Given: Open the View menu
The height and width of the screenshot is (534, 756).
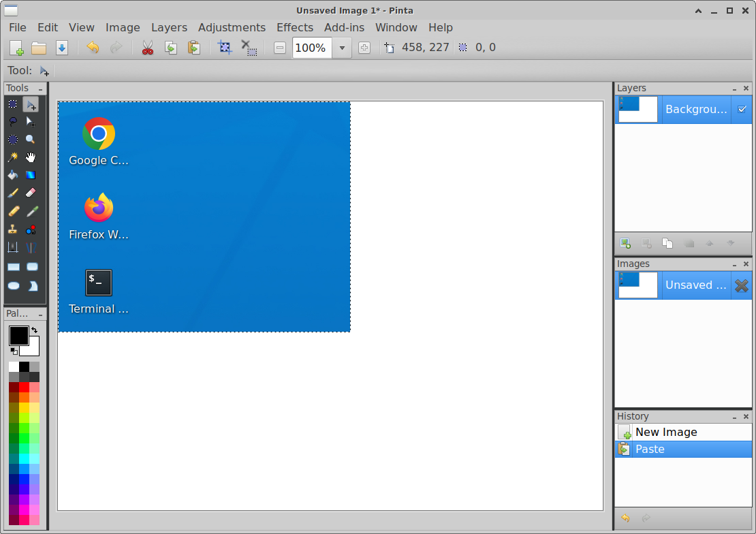Looking at the screenshot, I should point(82,27).
